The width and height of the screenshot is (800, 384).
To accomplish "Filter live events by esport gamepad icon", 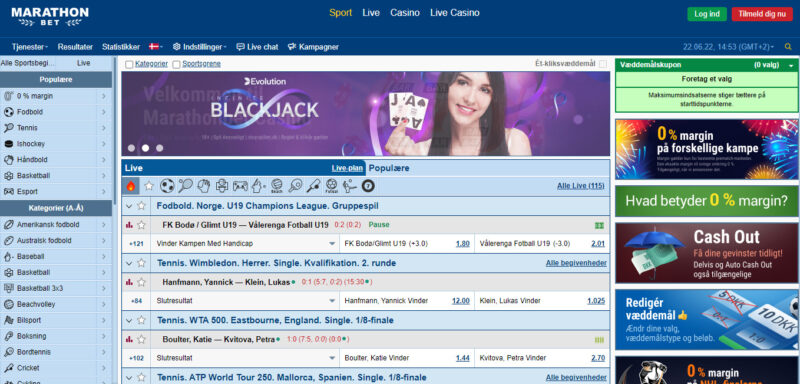I will coord(240,186).
